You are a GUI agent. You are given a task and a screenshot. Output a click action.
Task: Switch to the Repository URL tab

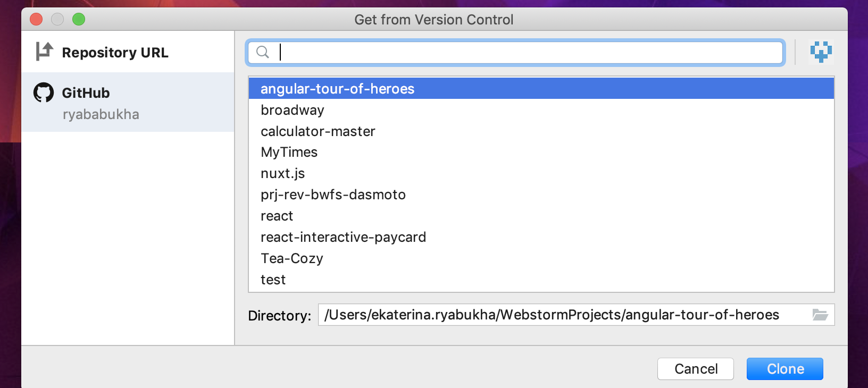point(115,52)
